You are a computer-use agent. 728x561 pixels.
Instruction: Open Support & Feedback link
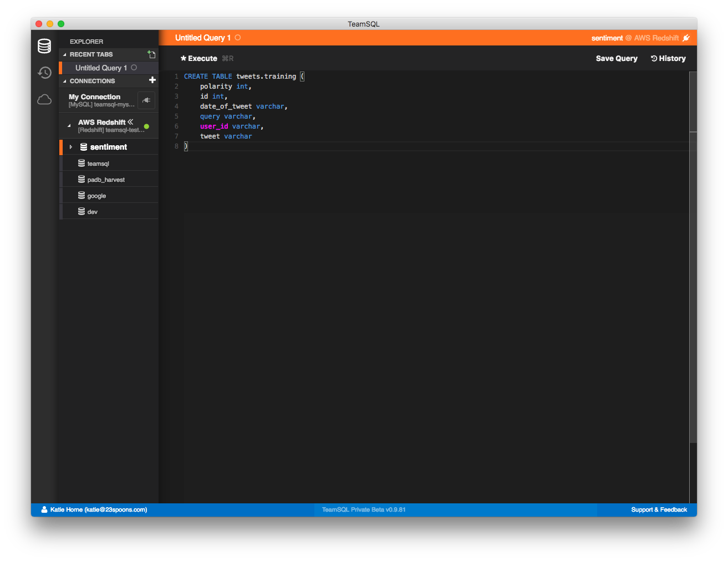pos(659,509)
